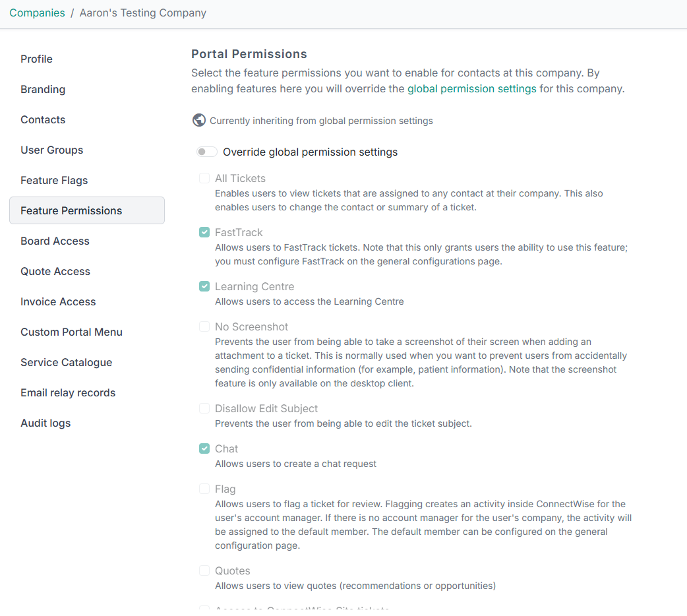Uncheck the FastTrack permission checkbox

click(204, 232)
